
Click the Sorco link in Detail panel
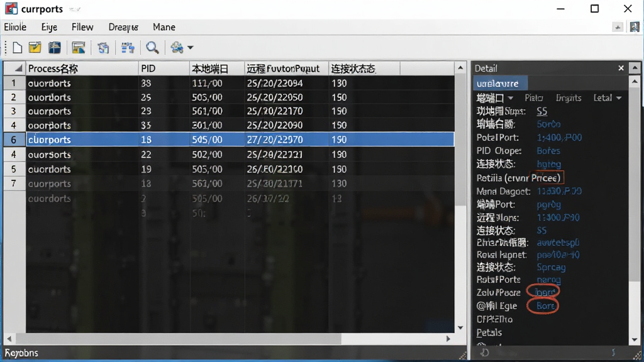[548, 124]
